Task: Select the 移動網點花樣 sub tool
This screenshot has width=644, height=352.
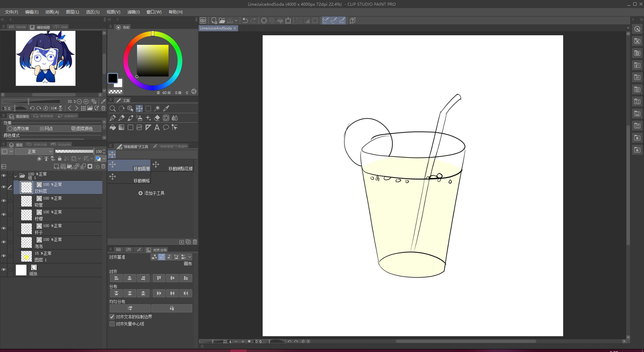Action: coord(172,166)
